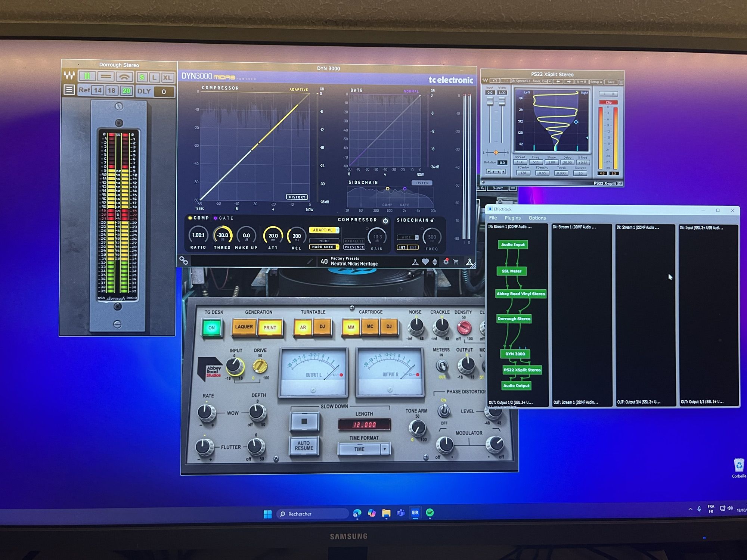Click the LISTEN button in Sidechain section
The width and height of the screenshot is (747, 560).
click(x=421, y=183)
